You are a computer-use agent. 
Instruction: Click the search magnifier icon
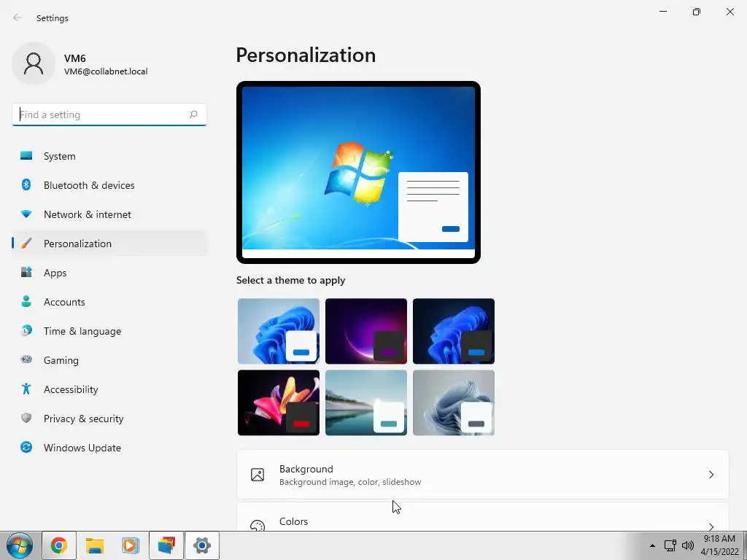(x=193, y=114)
